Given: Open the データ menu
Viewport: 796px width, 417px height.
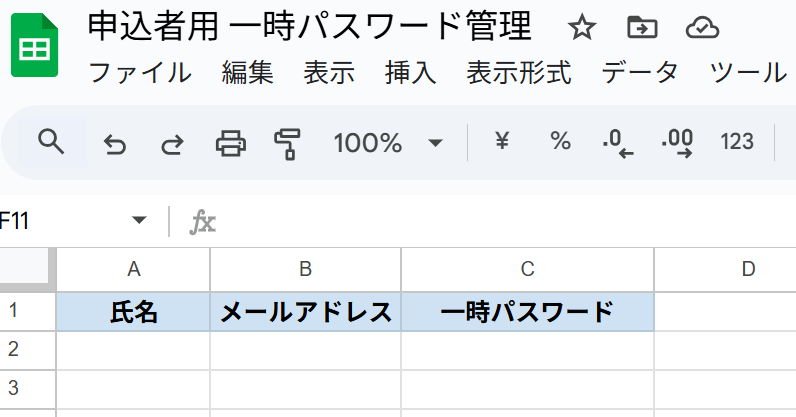Looking at the screenshot, I should (x=640, y=72).
